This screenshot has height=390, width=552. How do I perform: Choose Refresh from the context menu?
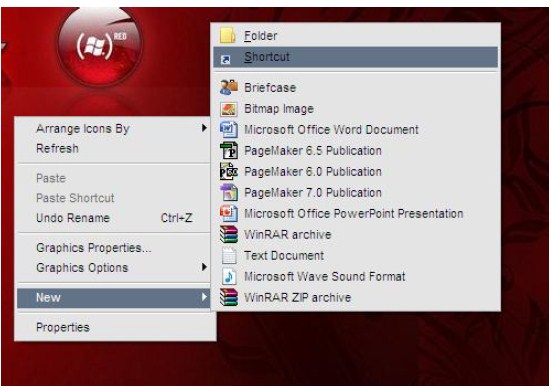[x=57, y=149]
